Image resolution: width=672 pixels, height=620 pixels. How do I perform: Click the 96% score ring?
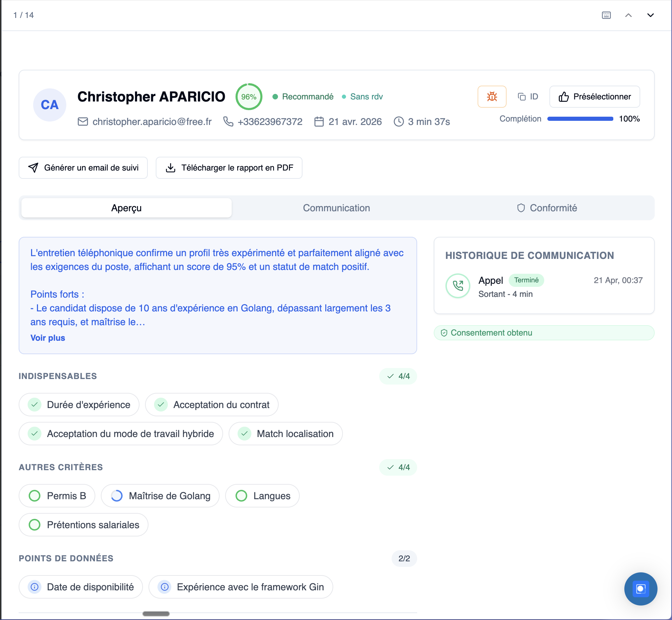coord(249,97)
